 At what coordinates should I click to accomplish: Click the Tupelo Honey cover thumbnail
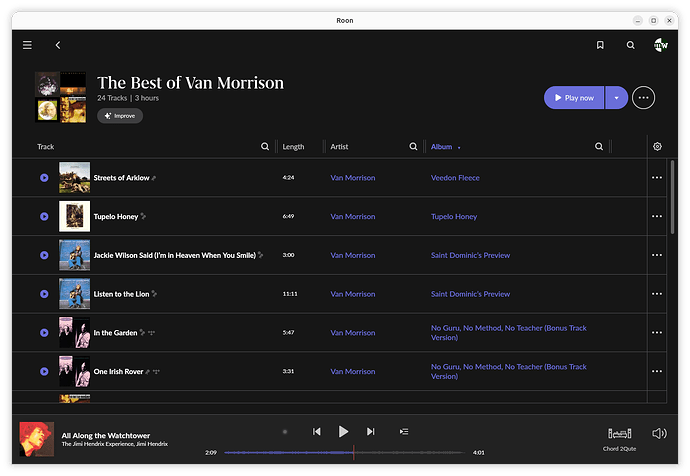[74, 216]
